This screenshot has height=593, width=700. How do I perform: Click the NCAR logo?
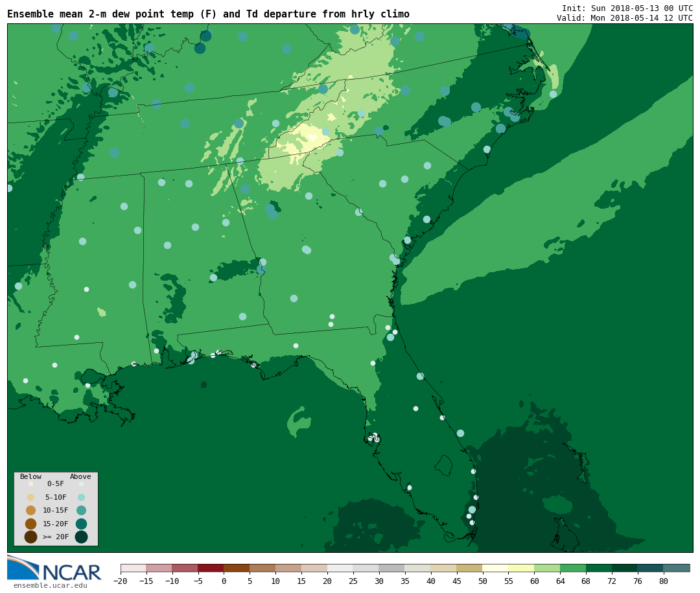click(x=54, y=568)
